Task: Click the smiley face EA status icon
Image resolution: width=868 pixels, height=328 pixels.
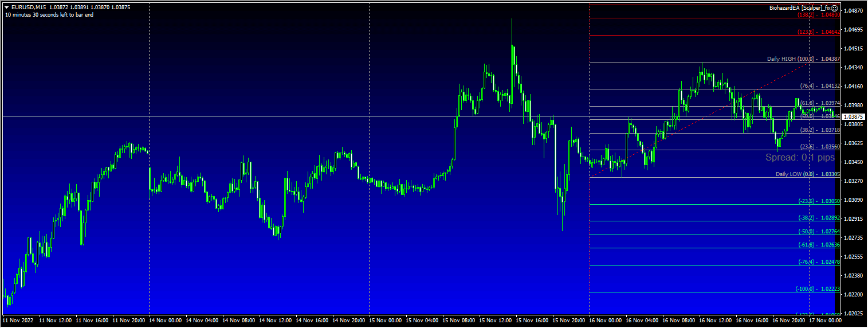Action: coord(835,8)
